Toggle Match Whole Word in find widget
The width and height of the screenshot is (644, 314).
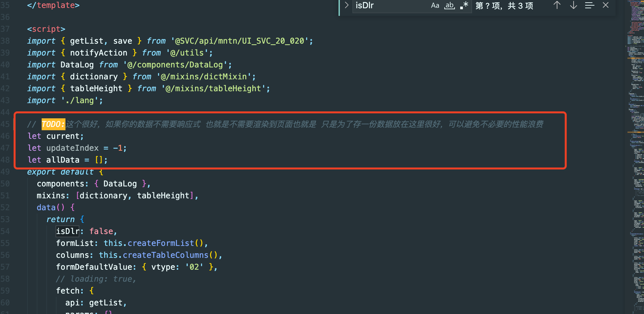coord(450,5)
